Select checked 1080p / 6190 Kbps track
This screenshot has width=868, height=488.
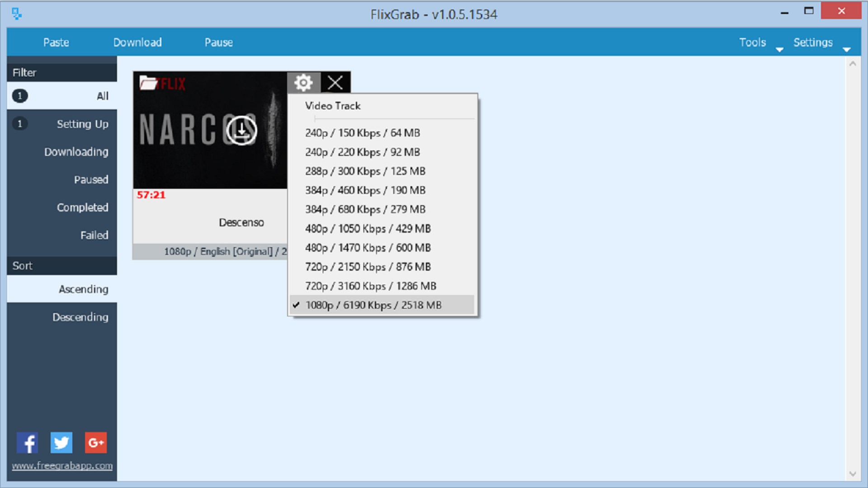click(373, 305)
